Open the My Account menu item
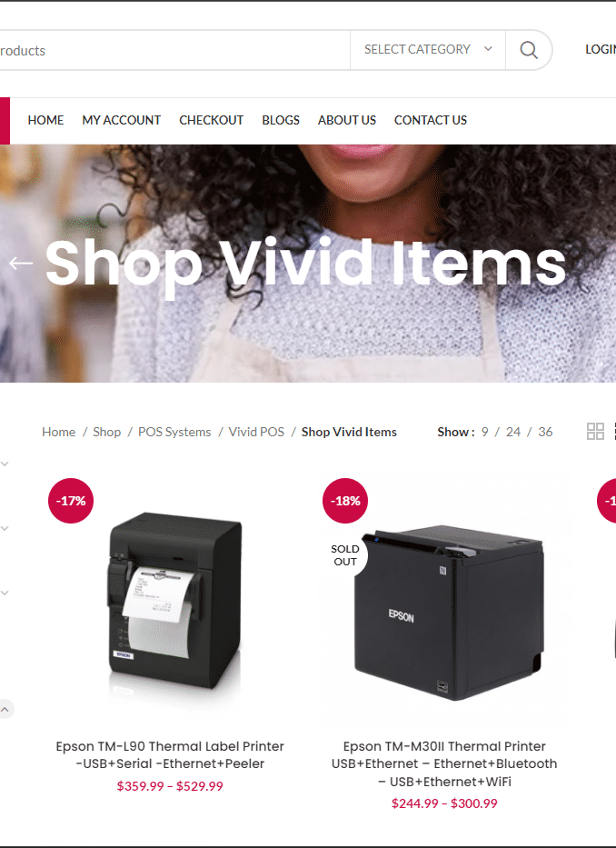This screenshot has width=616, height=848. 121,120
